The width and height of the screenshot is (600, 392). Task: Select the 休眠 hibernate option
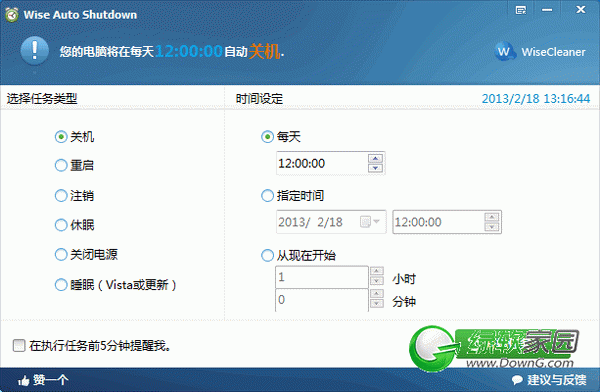point(61,225)
